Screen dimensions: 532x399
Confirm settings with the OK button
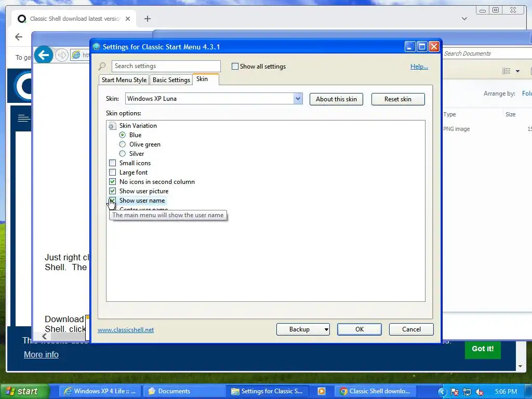pos(360,329)
